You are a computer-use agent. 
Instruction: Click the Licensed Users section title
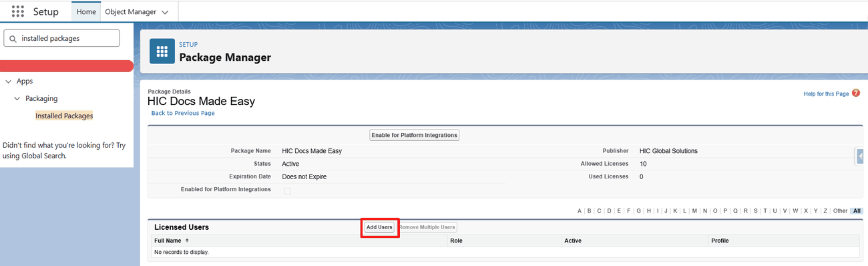point(182,227)
